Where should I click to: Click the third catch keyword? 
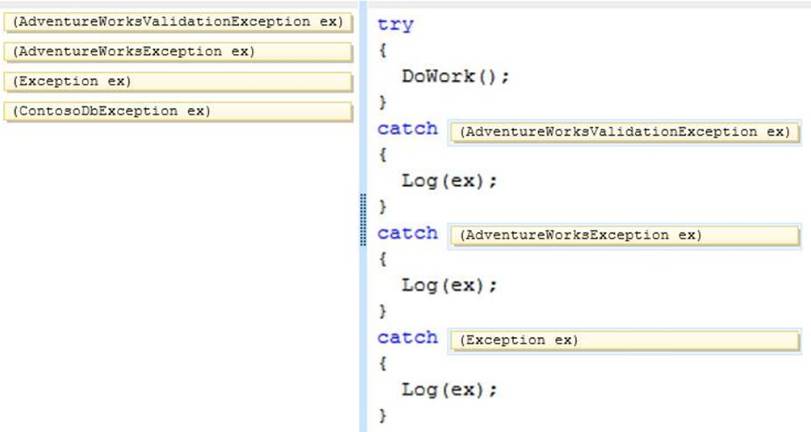(x=407, y=338)
